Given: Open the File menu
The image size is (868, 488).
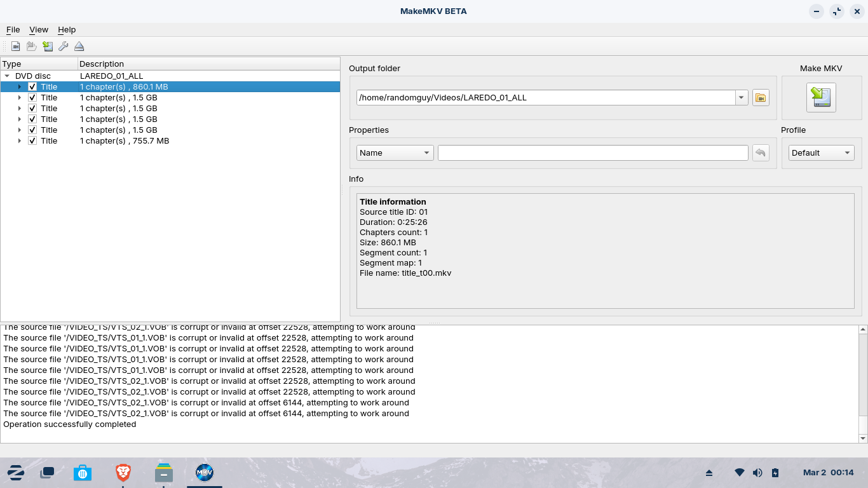Looking at the screenshot, I should click(13, 29).
